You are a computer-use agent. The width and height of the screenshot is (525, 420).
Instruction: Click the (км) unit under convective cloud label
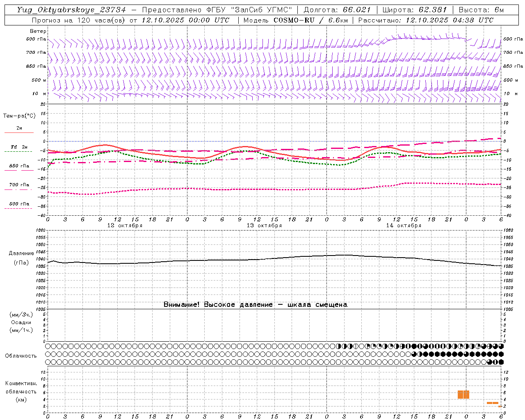(21, 399)
